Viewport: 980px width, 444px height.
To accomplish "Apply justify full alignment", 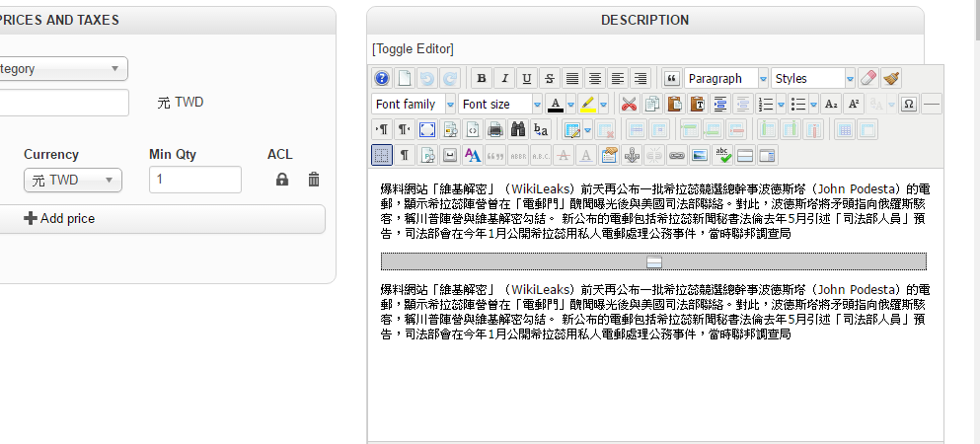I will (x=571, y=78).
